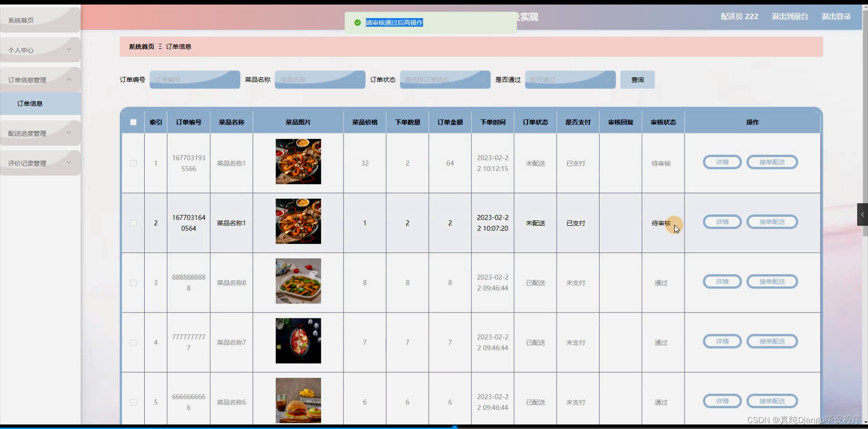Check the checkbox for order 8888888888
Screen dimensions: 868x429
tap(133, 283)
